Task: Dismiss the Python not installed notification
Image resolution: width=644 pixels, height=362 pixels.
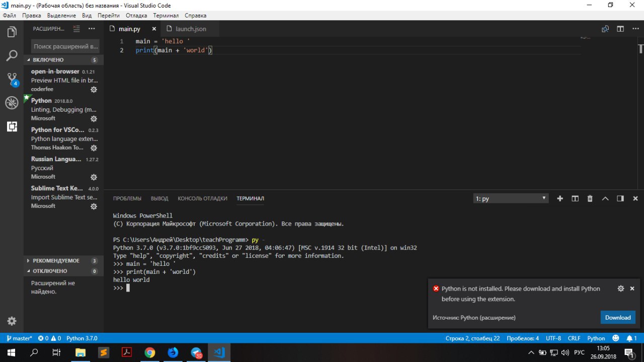Action: (x=633, y=288)
